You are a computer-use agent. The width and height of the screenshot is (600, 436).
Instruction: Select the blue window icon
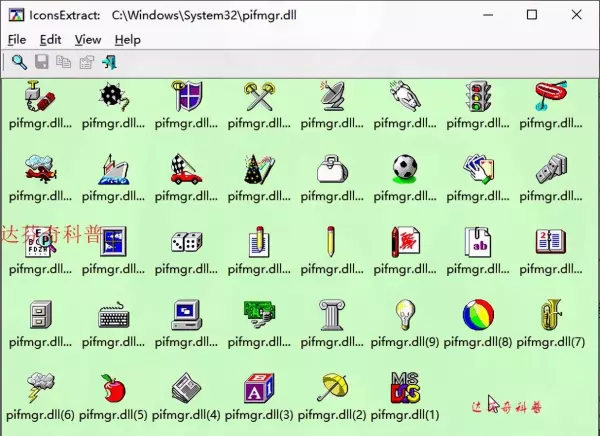tap(113, 242)
